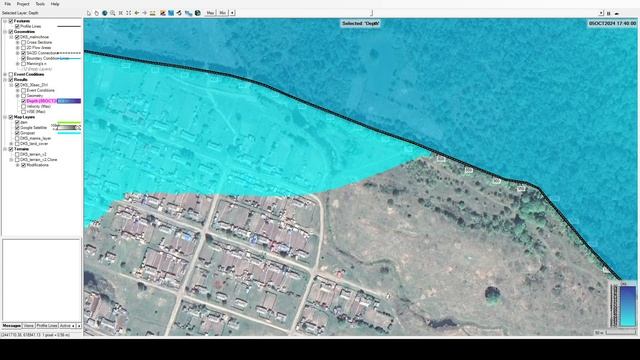Screen dimensions: 640x360
Task: Enable the Velocity (Max) layer
Action: click(23, 106)
